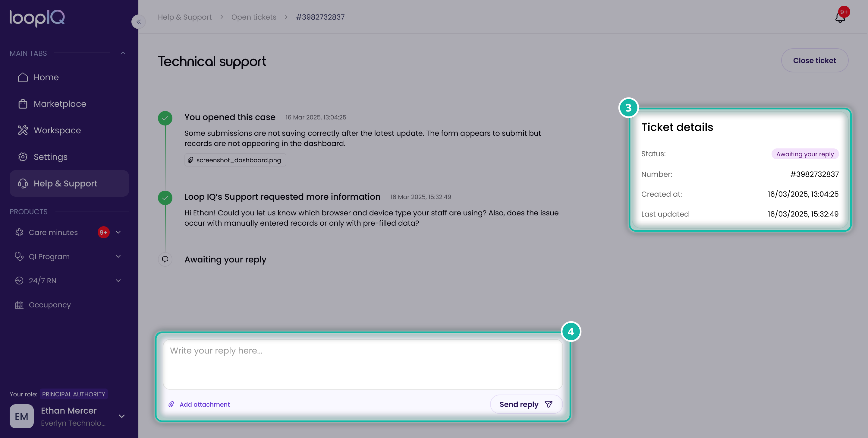This screenshot has height=438, width=868.
Task: Click the step 4 tour marker badge
Action: point(571,332)
